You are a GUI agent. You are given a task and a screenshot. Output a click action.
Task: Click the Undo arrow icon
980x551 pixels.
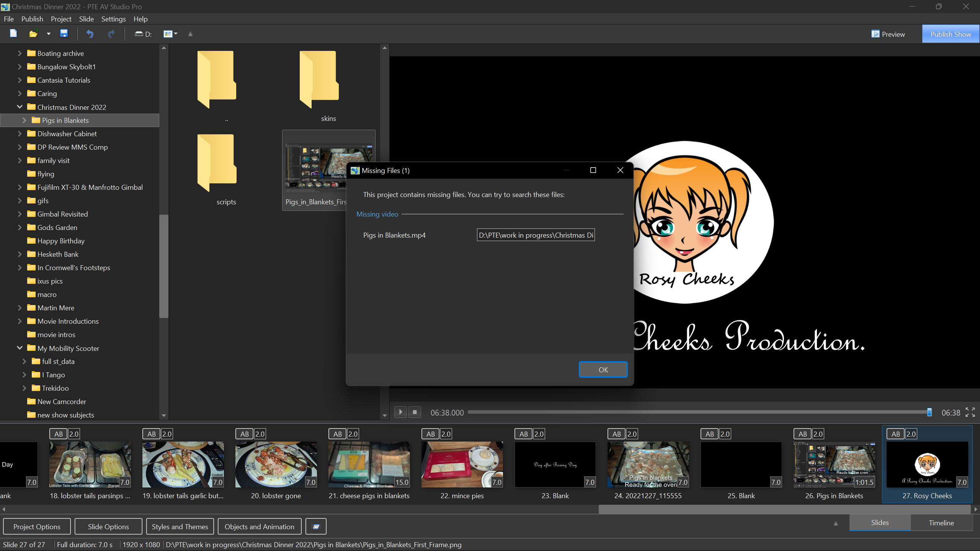(90, 34)
